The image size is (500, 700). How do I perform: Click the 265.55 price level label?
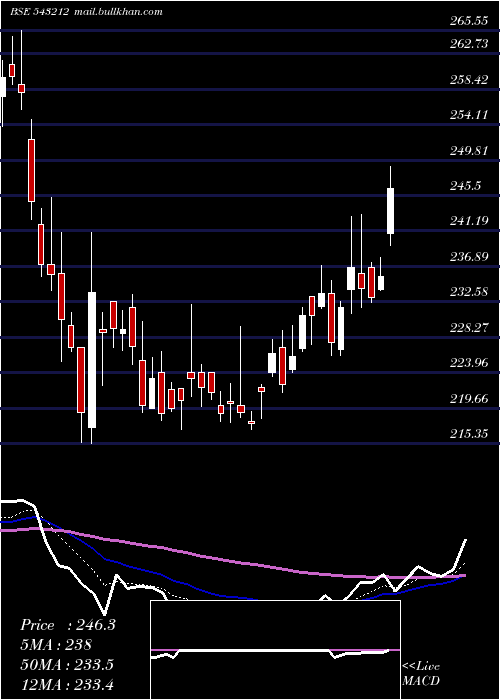(x=469, y=21)
